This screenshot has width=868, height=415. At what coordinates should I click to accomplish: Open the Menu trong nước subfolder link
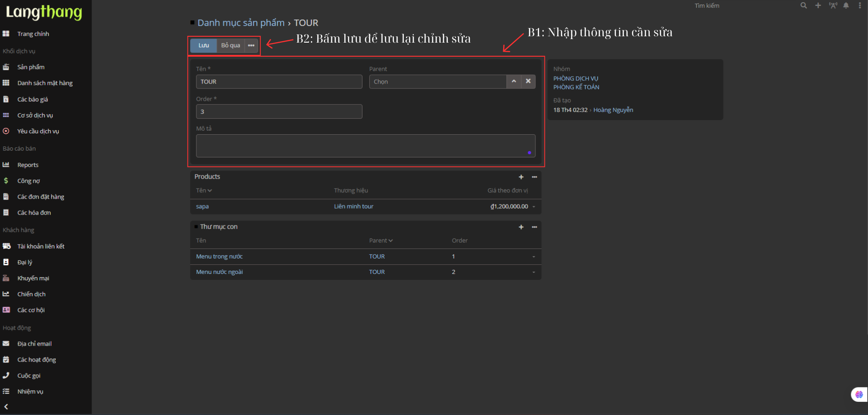[219, 257]
